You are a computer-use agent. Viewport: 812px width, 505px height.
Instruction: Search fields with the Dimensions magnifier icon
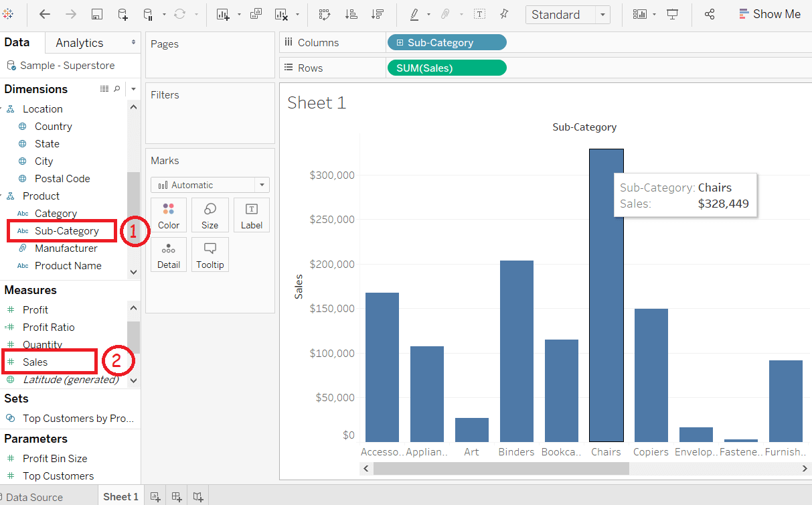coord(117,89)
